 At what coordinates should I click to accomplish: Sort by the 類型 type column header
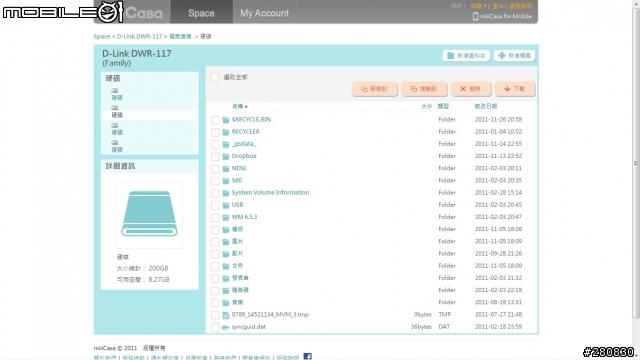(443, 106)
